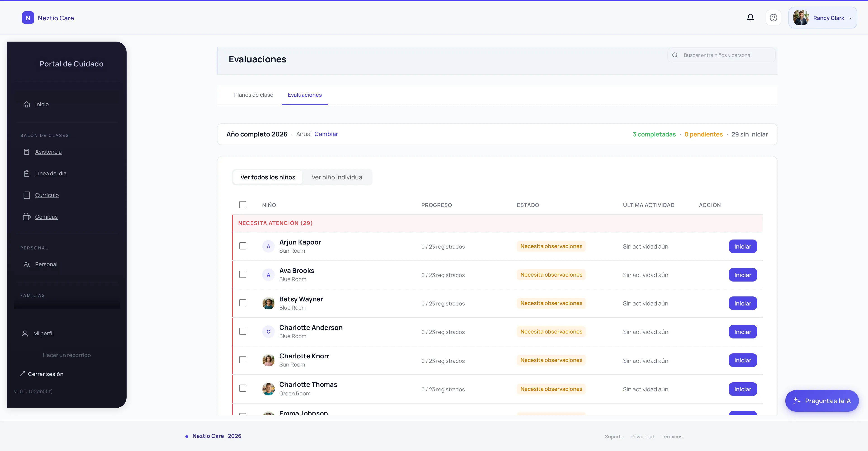
Task: Click the Personal staff icon
Action: click(27, 264)
